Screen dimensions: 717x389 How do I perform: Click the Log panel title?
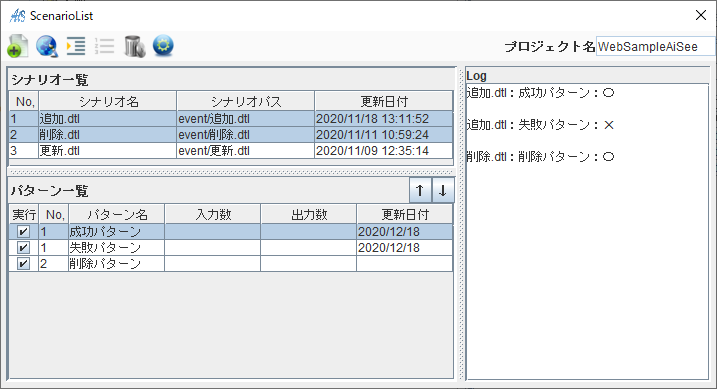point(476,76)
